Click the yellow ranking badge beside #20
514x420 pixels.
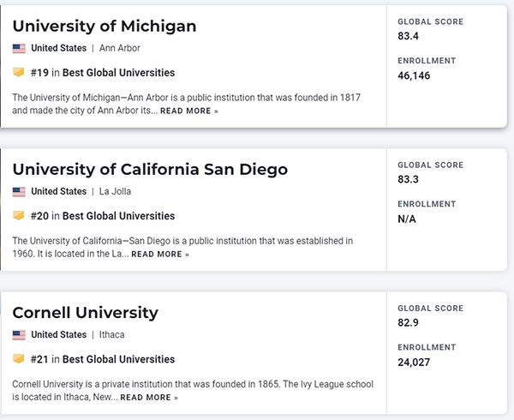(x=19, y=216)
